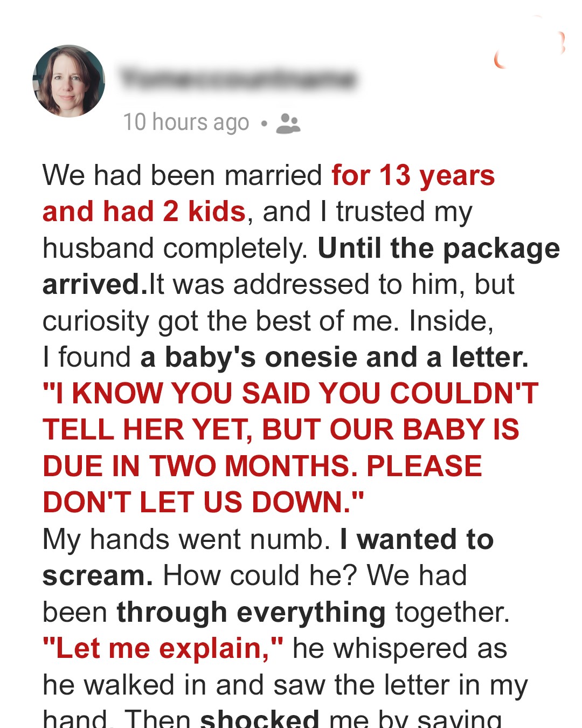Tap the bold "I wanted to" text

click(x=417, y=539)
